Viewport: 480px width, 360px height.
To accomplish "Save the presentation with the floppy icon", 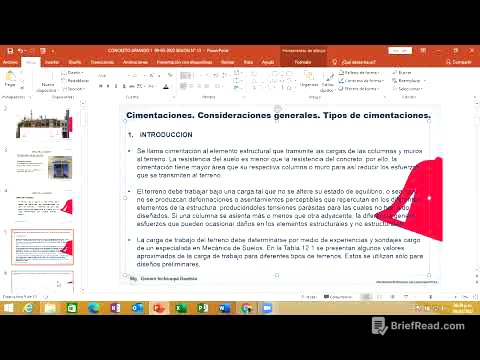I will (x=10, y=51).
